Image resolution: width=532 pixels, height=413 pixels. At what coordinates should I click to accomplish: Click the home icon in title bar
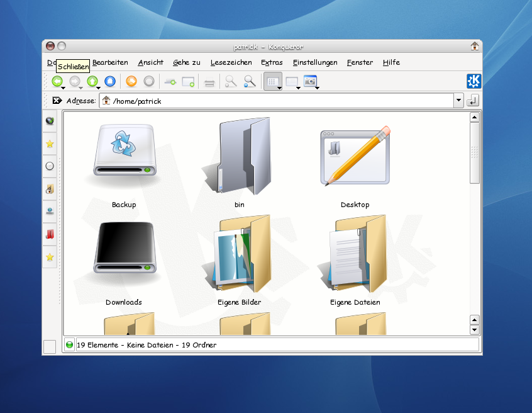point(474,46)
